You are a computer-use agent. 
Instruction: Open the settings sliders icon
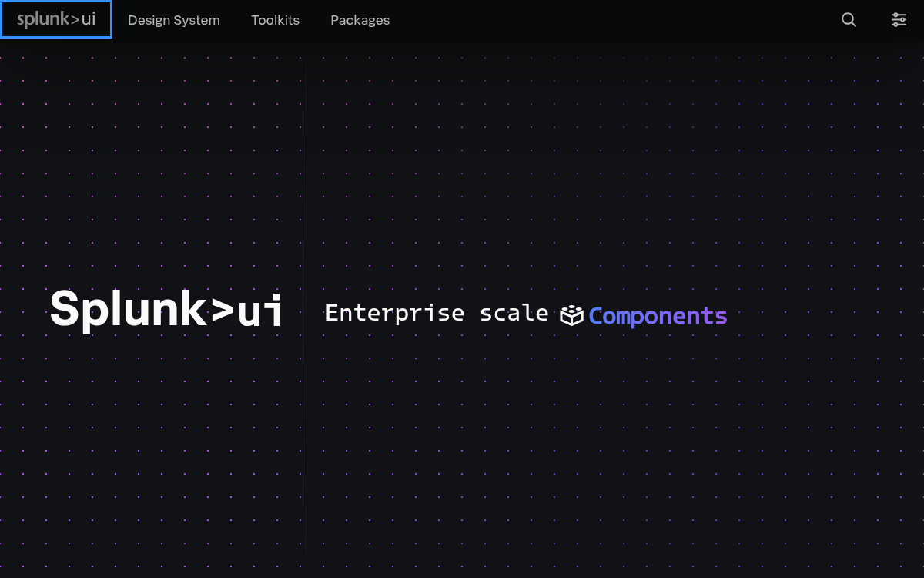tap(899, 20)
